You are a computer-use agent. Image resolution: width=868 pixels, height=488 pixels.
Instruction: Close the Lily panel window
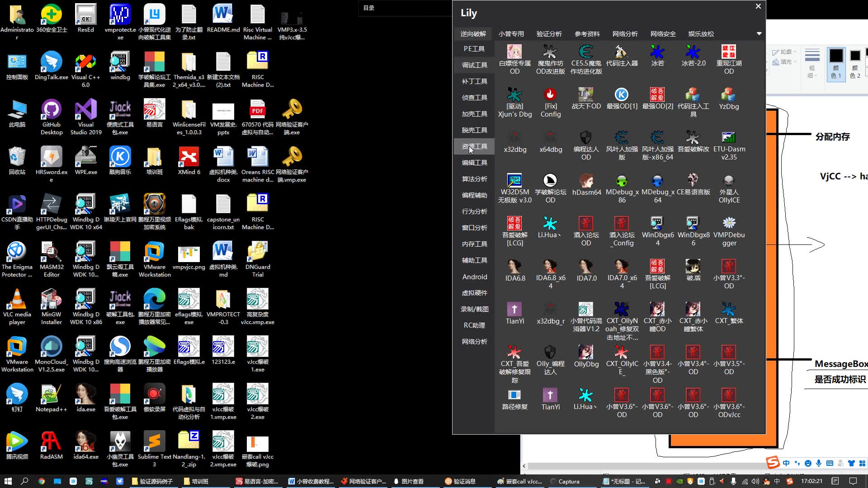tap(758, 6)
